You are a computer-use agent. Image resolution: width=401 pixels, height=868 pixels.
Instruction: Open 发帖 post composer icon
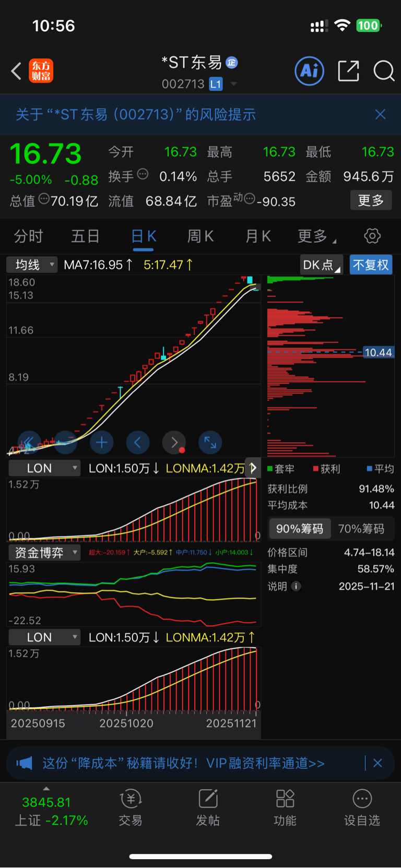(x=208, y=808)
